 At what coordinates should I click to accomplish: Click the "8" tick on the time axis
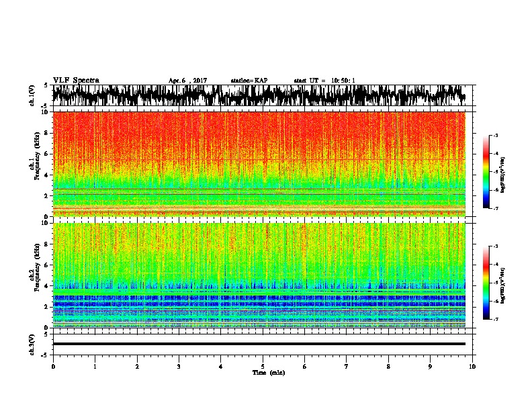(388, 366)
